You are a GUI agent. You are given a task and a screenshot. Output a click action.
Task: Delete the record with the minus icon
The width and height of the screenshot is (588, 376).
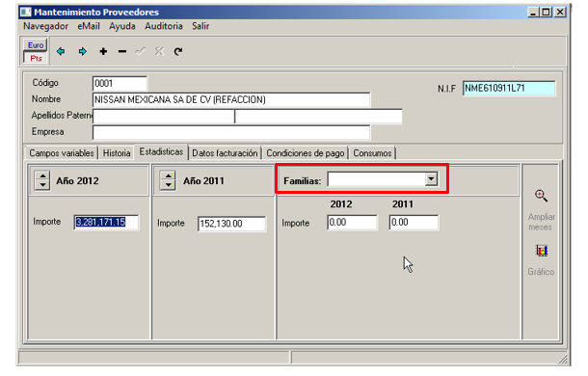(122, 51)
